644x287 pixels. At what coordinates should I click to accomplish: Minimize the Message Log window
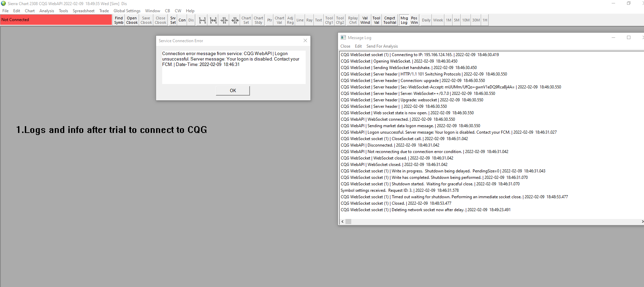613,37
